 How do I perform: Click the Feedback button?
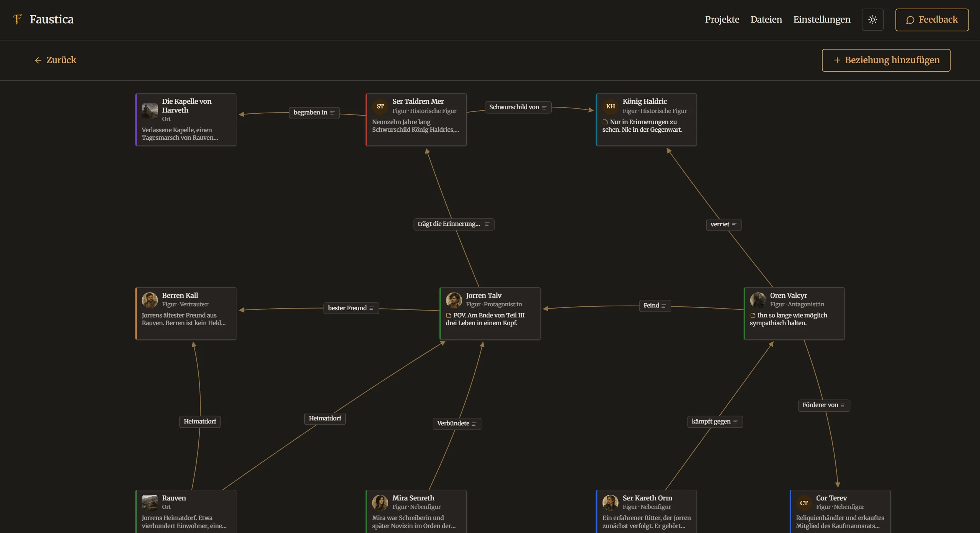pos(932,20)
